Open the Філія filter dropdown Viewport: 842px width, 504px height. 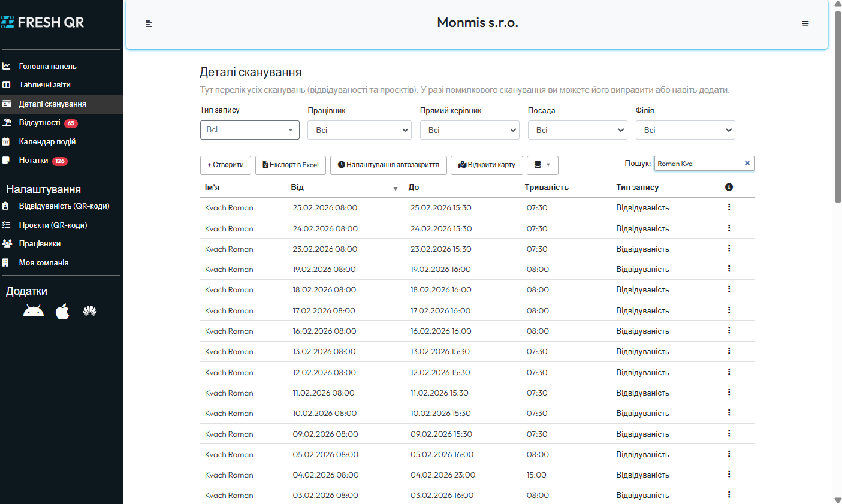685,130
